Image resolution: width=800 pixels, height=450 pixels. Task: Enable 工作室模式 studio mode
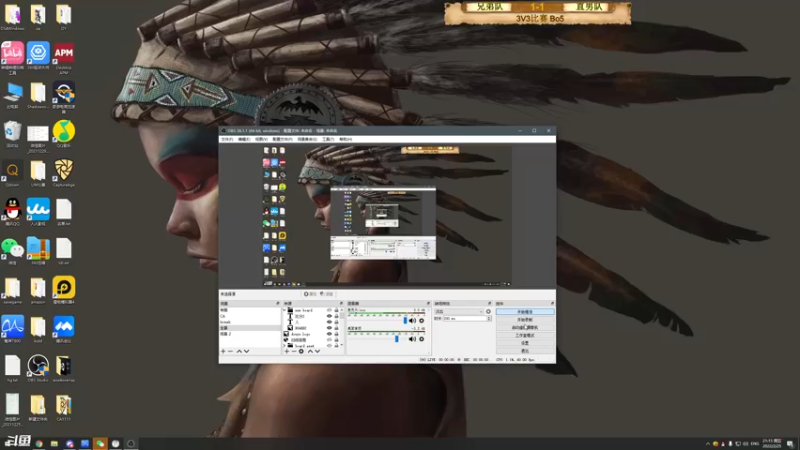pos(525,335)
